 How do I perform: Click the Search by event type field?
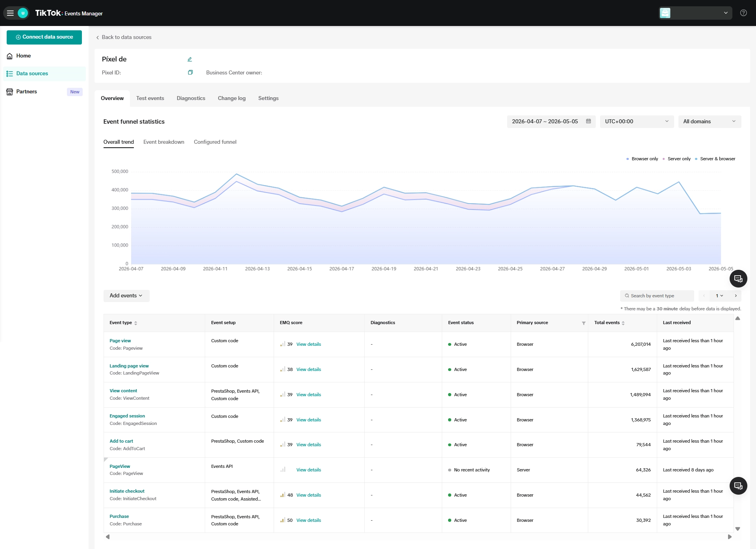[657, 296]
